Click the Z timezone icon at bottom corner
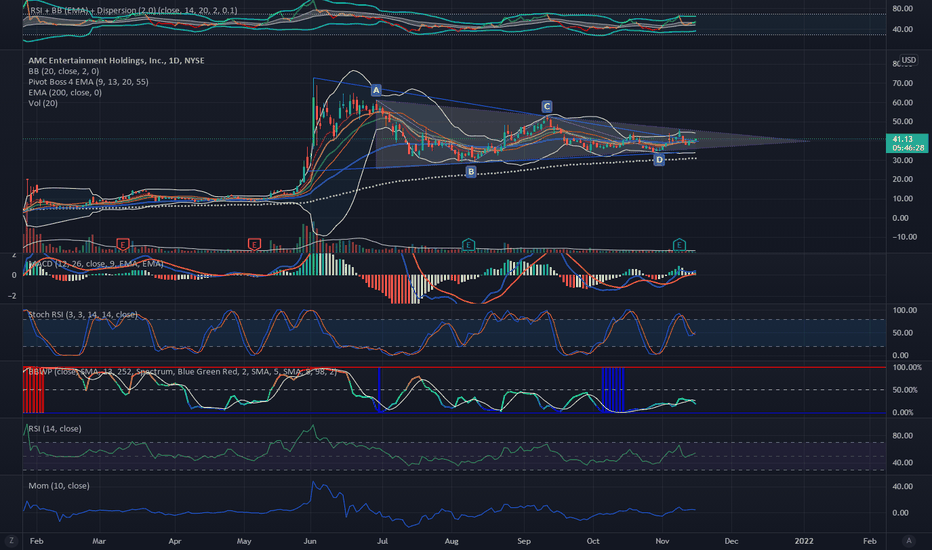The height and width of the screenshot is (550, 932). (x=11, y=540)
